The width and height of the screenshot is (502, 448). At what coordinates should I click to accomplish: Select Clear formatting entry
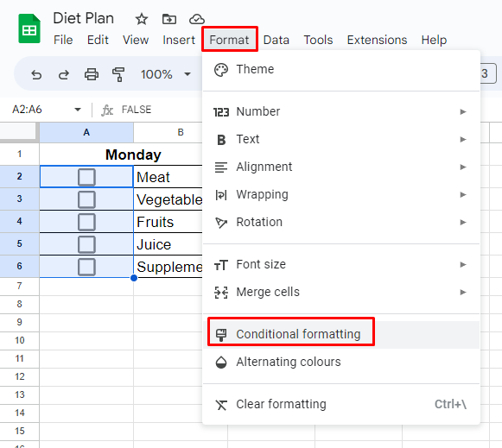click(341, 405)
